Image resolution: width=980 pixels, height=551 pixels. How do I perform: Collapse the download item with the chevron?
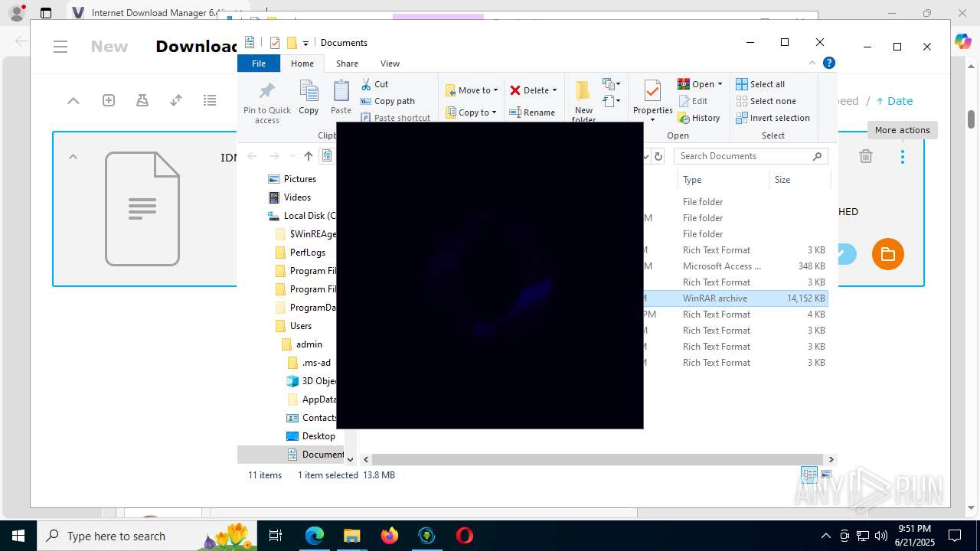click(73, 157)
